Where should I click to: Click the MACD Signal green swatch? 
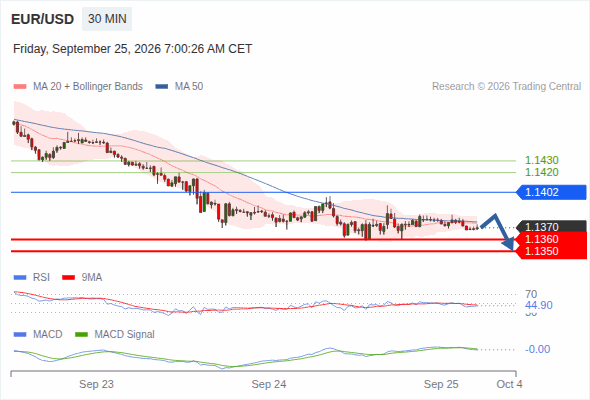[81, 335]
